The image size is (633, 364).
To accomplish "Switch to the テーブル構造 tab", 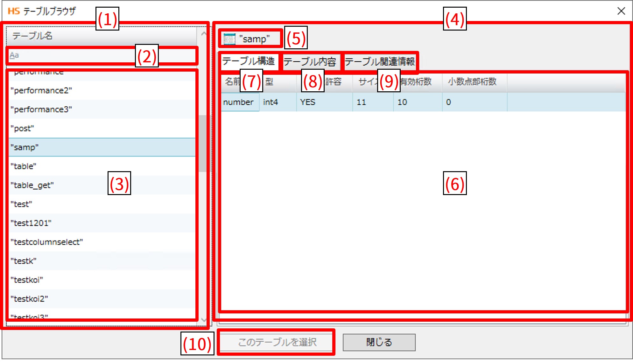I will pos(248,61).
